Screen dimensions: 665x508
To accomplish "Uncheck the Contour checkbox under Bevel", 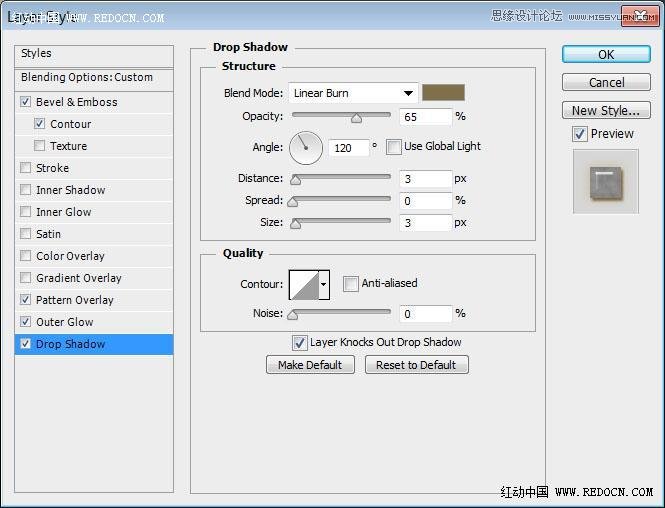I will (x=39, y=124).
